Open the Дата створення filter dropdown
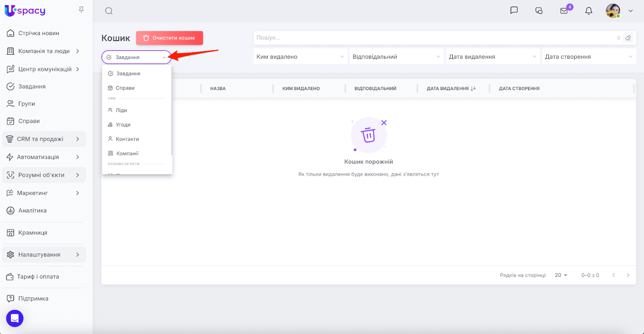The height and width of the screenshot is (334, 644). pos(589,57)
